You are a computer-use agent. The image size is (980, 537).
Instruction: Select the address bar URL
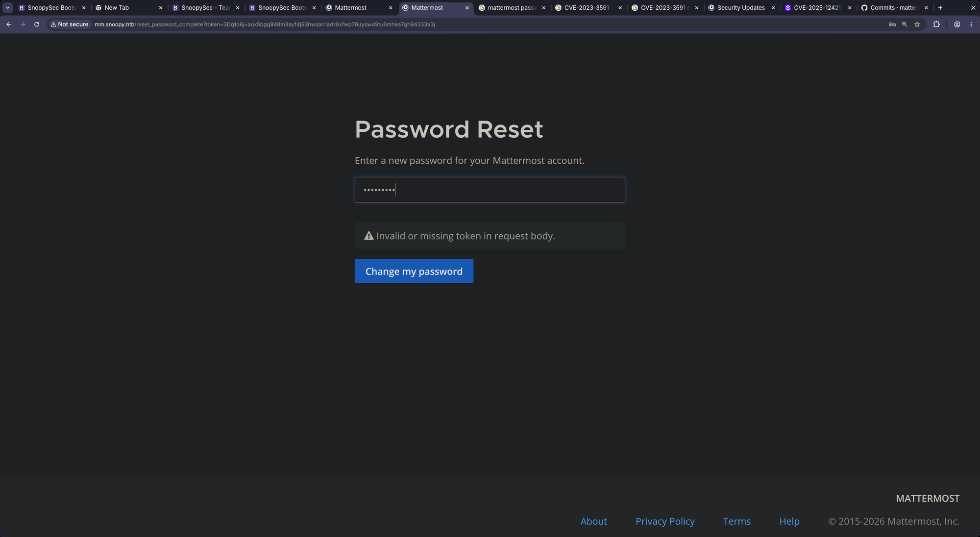(x=265, y=24)
